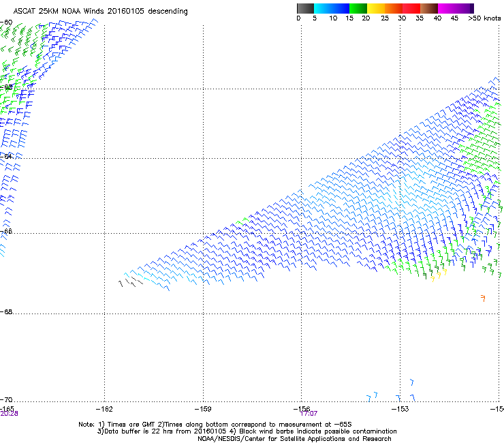Click the brown 35-40 knots legend segment
This screenshot has width=504, height=443.
(x=429, y=8)
